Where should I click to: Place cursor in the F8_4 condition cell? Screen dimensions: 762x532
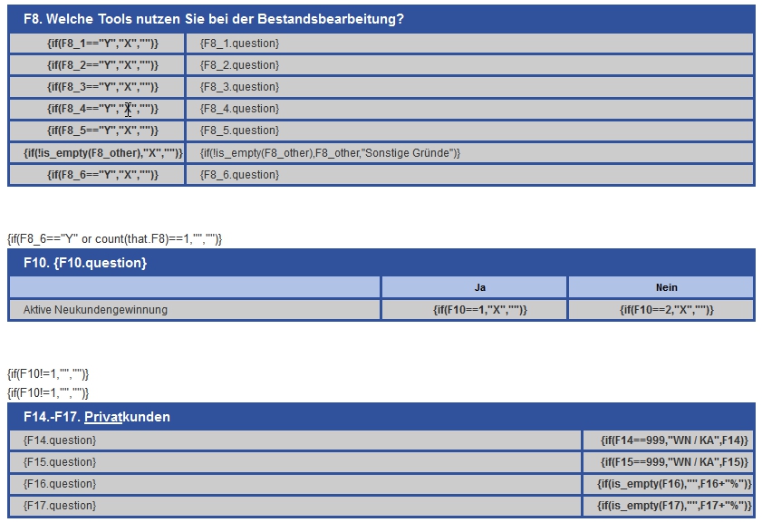coord(102,109)
